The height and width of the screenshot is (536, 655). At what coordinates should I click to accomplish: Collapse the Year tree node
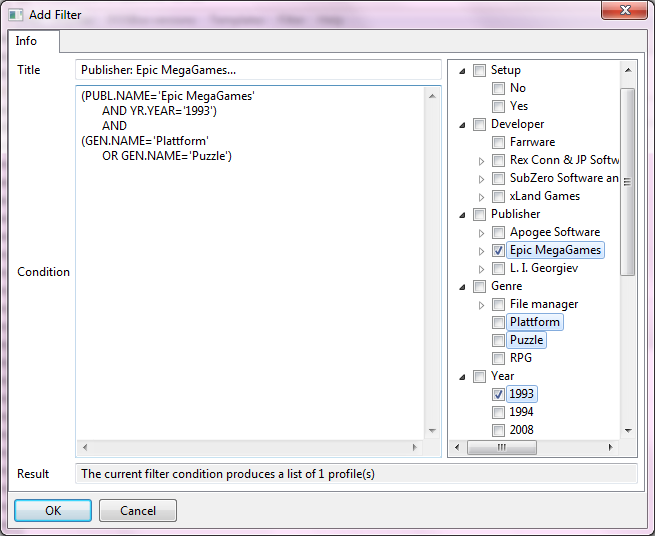462,377
